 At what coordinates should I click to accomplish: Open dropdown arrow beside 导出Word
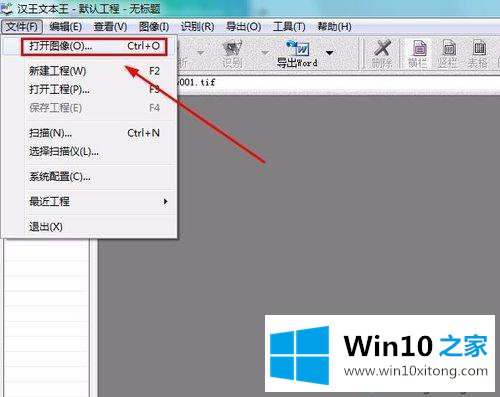coord(329,53)
